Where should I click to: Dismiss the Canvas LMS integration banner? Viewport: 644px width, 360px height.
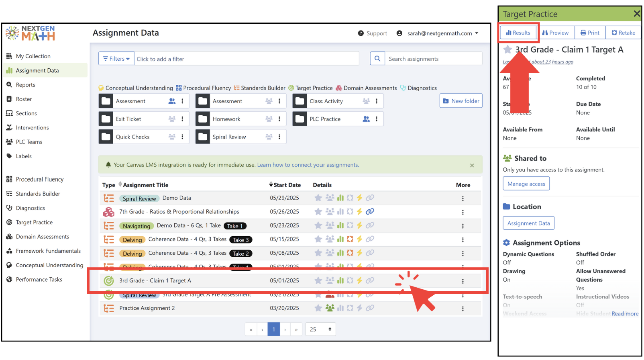click(472, 165)
